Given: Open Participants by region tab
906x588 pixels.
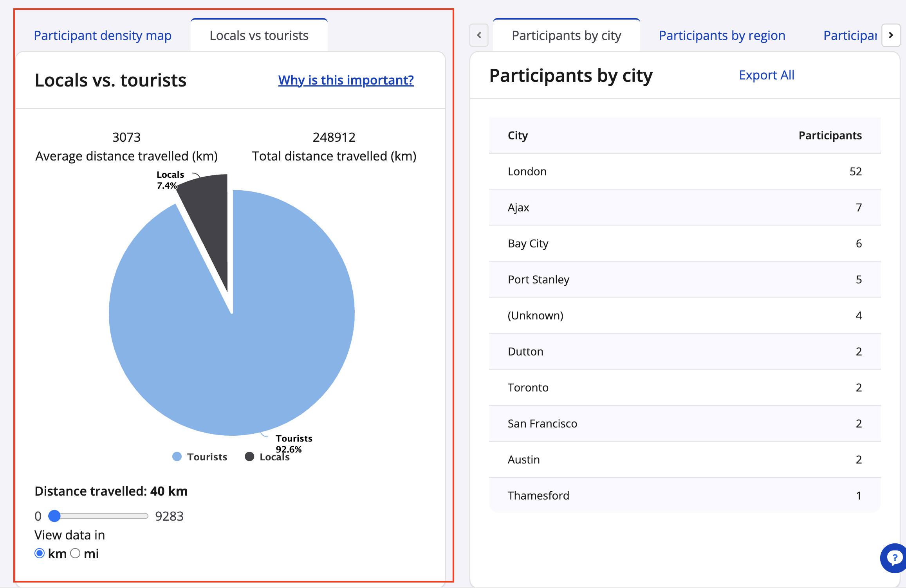Looking at the screenshot, I should (x=722, y=36).
